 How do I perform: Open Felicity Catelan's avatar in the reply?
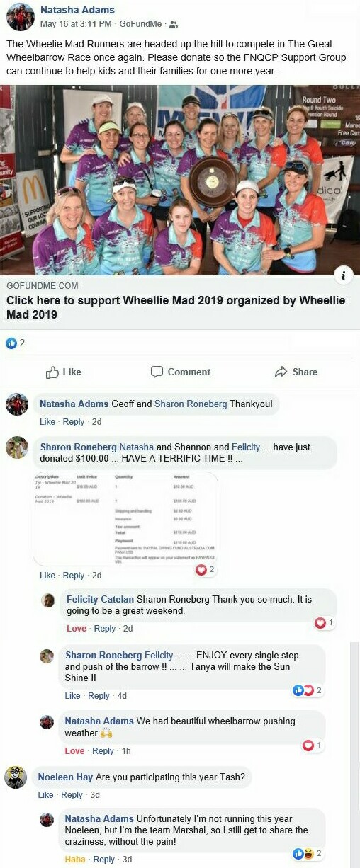pos(48,600)
